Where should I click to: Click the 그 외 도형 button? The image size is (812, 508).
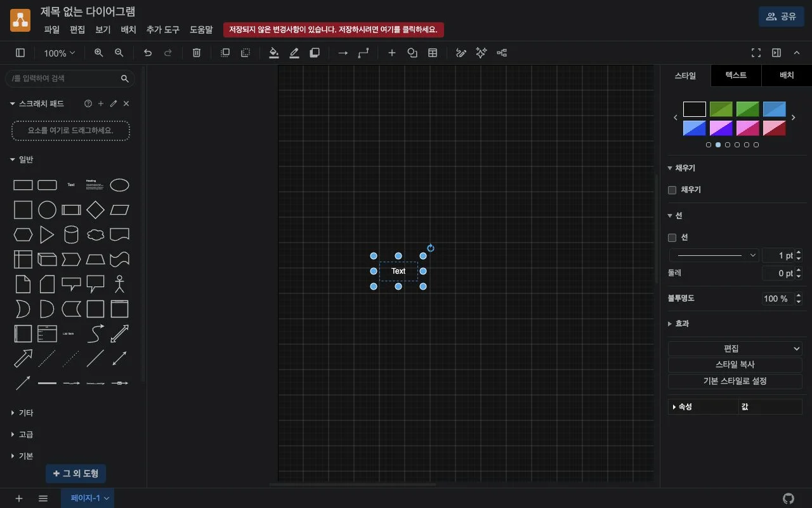click(75, 474)
